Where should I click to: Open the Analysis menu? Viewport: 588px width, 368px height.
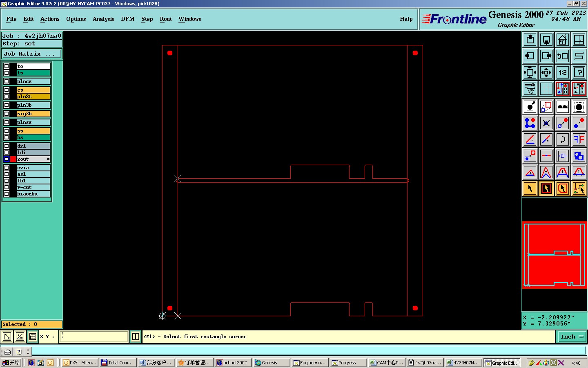103,19
